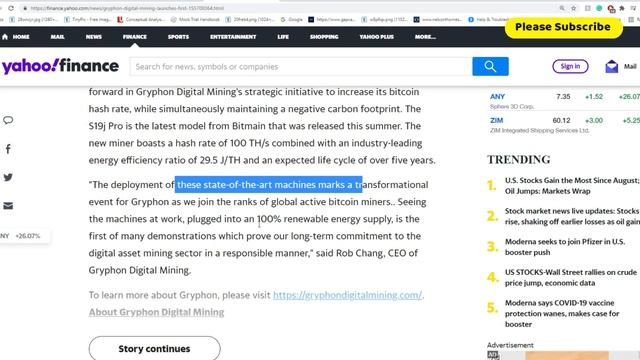Click the Story continues button
The height and width of the screenshot is (360, 640).
tap(154, 349)
